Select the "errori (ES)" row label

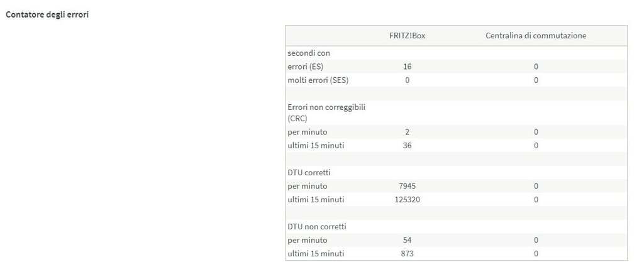(306, 67)
